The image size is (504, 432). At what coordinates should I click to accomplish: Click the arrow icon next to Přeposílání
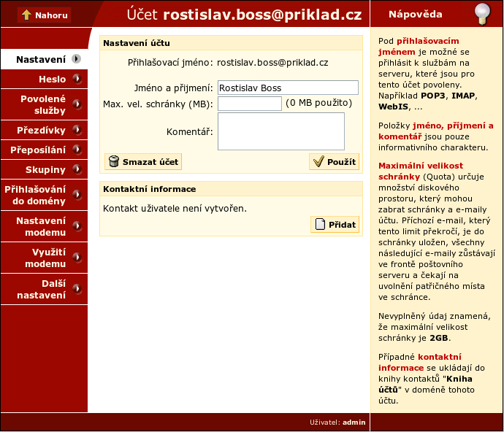pos(77,150)
